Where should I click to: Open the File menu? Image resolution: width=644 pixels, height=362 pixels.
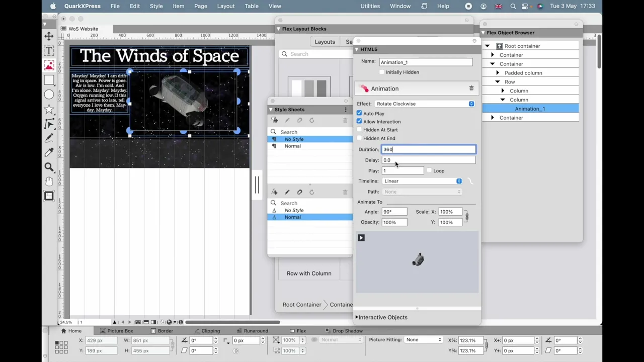(x=115, y=6)
